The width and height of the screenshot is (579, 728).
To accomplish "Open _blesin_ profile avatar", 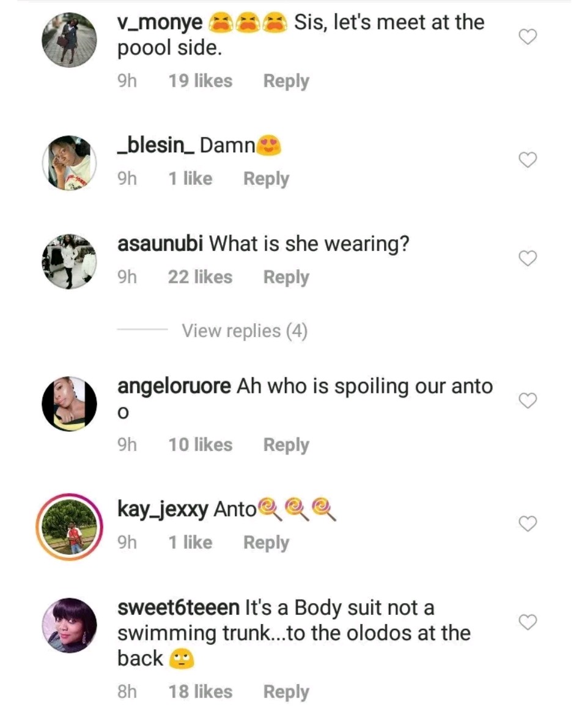I will [69, 163].
